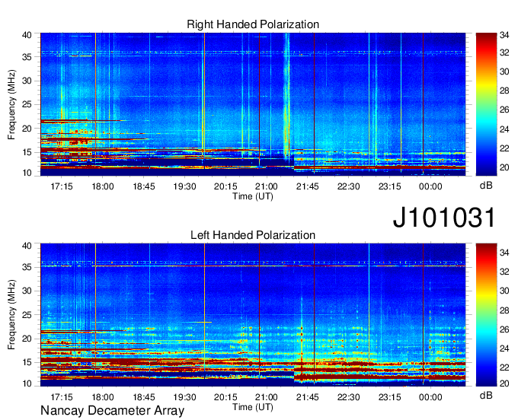Image resolution: width=518 pixels, height=420 pixels.
Task: Click the left-handed plot's colorbar
Action: tap(486, 315)
